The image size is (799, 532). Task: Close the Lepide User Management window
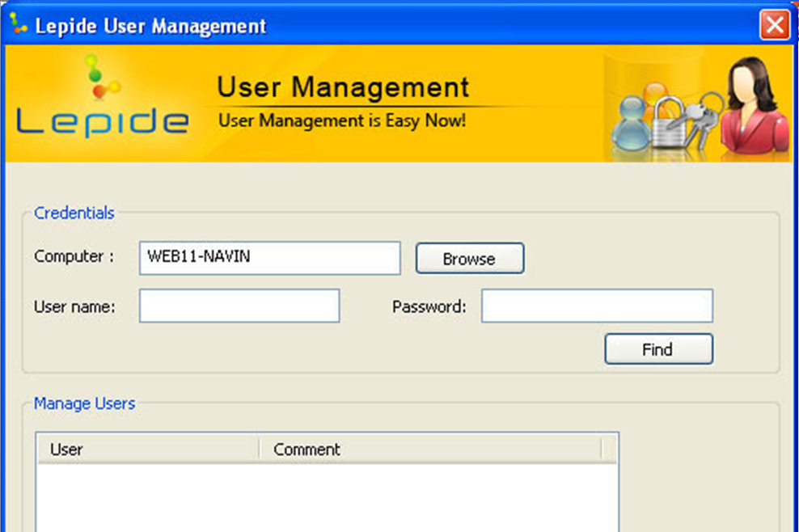[x=775, y=24]
